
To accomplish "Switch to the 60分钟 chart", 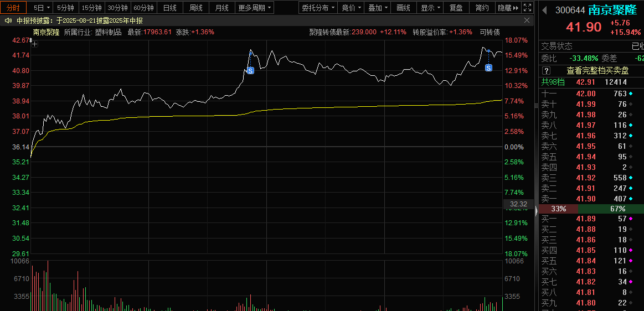I will pyautogui.click(x=144, y=7).
